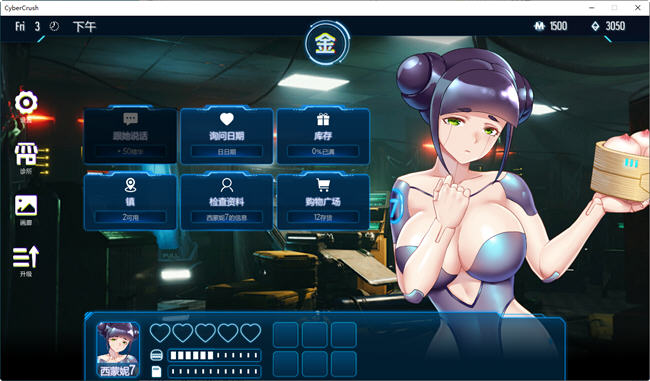Click the M currency icon beside 1500
This screenshot has width=650, height=381.
(x=539, y=26)
